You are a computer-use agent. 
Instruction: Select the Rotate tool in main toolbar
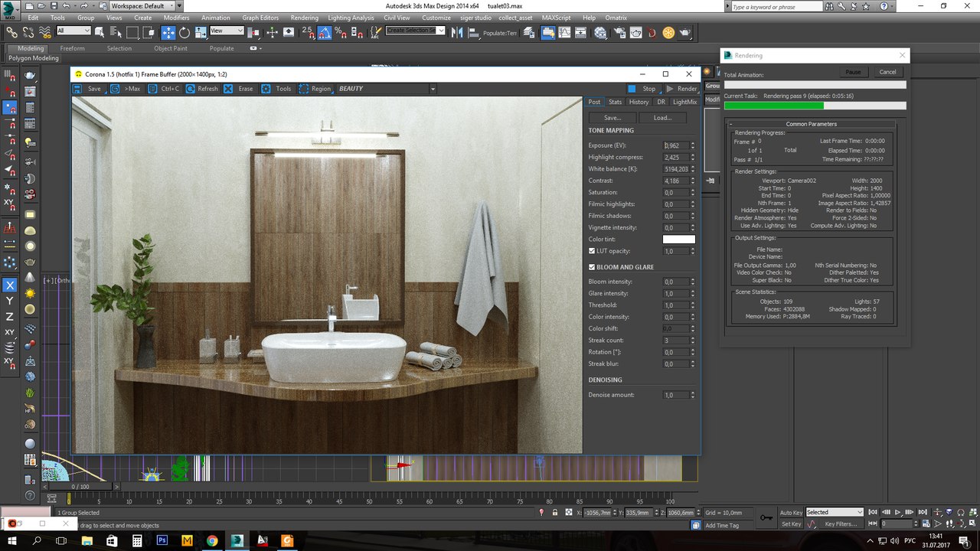185,32
